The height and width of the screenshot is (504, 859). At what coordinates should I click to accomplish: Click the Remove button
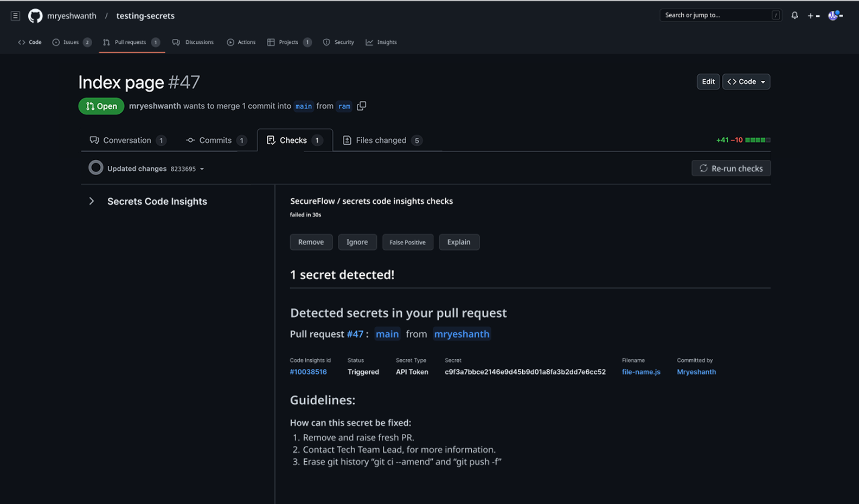pos(311,242)
